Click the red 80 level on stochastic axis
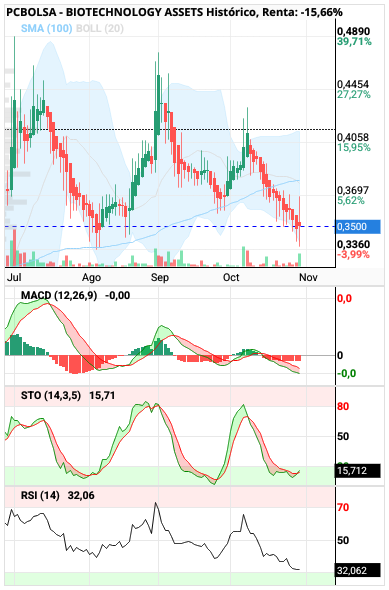Viewport: 389px width, 590px height. click(343, 406)
